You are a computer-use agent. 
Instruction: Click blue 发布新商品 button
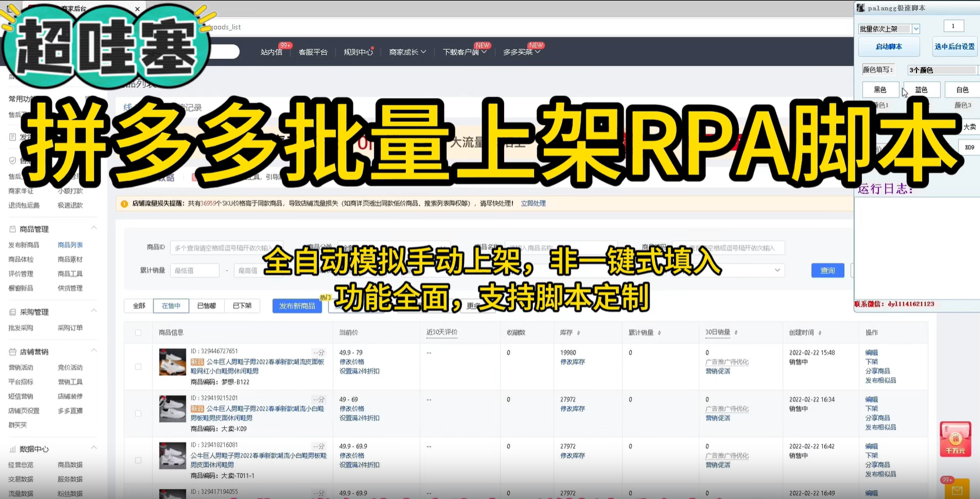[x=297, y=306]
